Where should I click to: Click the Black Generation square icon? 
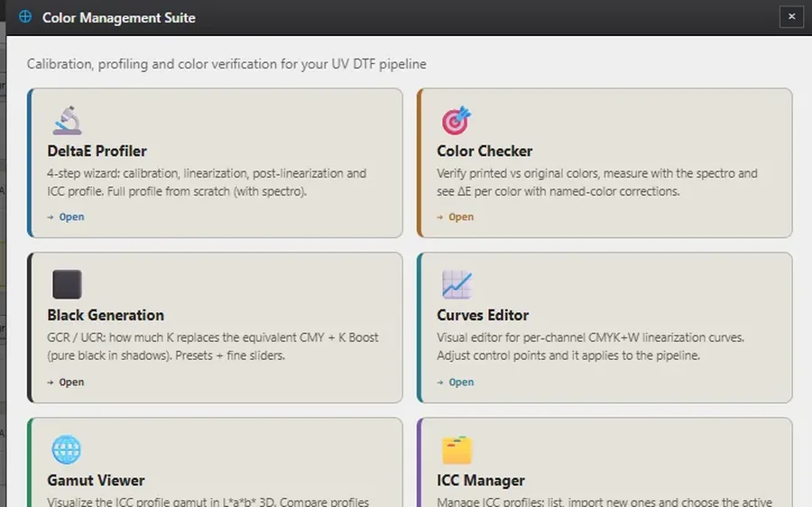pyautogui.click(x=68, y=284)
